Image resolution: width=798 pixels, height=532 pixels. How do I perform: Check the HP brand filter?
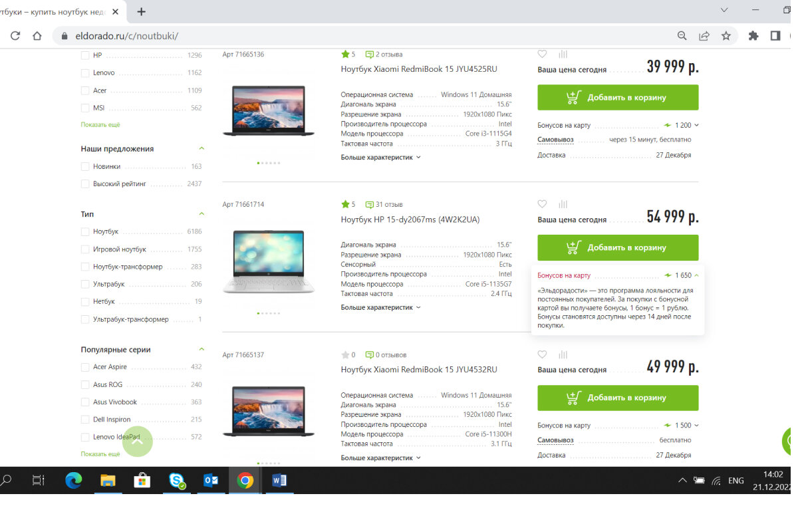tap(84, 55)
